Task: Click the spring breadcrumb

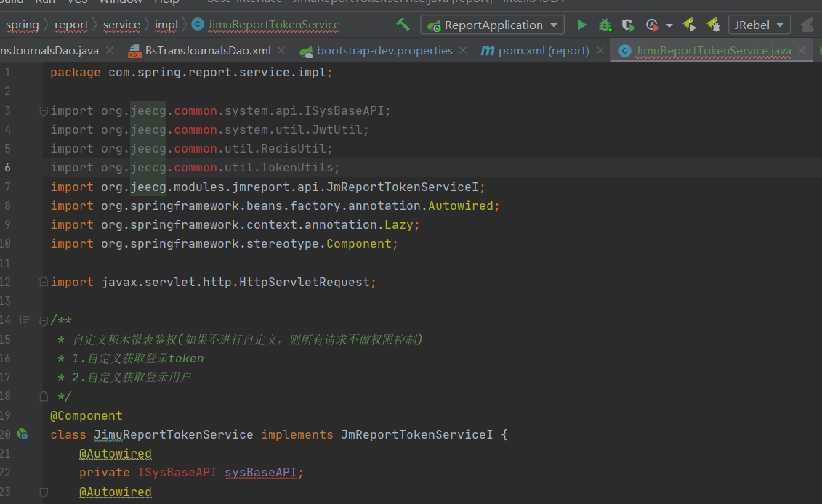Action: click(22, 25)
